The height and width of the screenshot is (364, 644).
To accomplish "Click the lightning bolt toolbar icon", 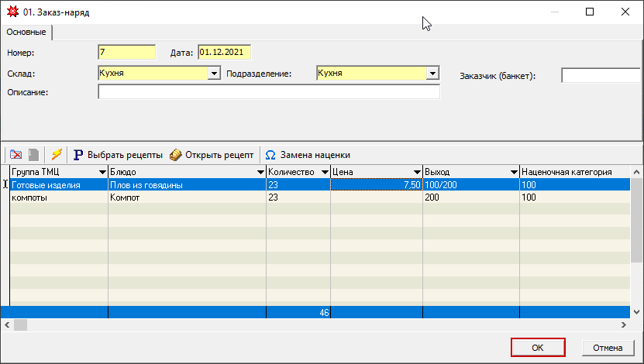I will click(x=56, y=154).
